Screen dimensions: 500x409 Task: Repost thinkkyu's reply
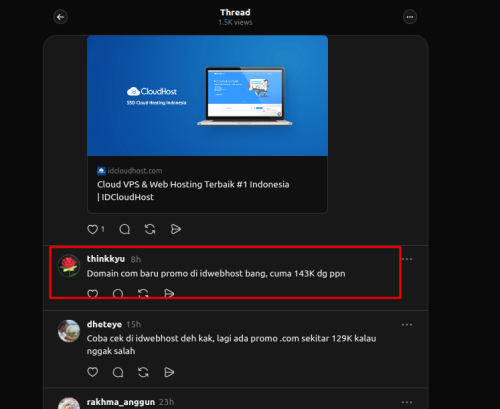pos(143,294)
